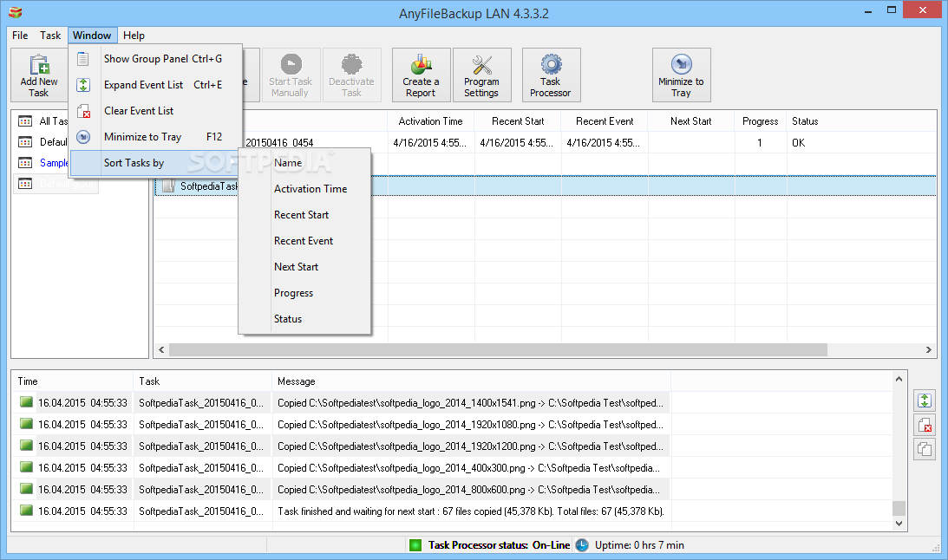This screenshot has width=948, height=560.
Task: Click the Progress column header
Action: coord(760,121)
